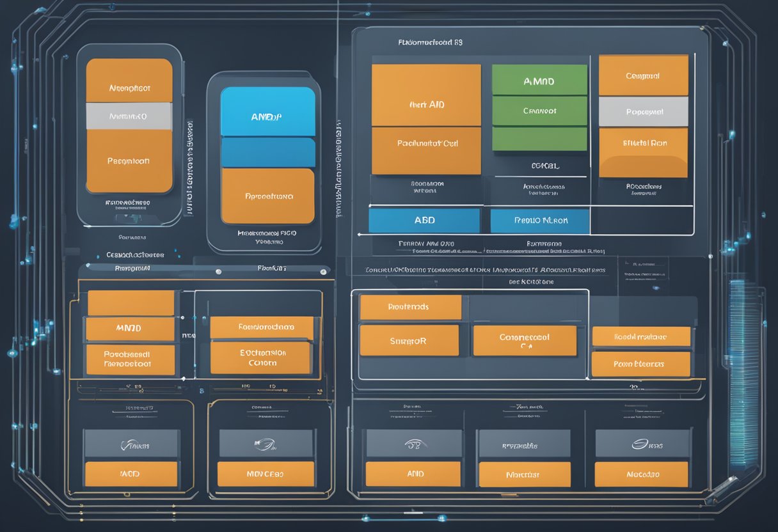Click the grey Rrvmaktis tile in the bottom row
The height and width of the screenshot is (532, 778).
tap(524, 443)
